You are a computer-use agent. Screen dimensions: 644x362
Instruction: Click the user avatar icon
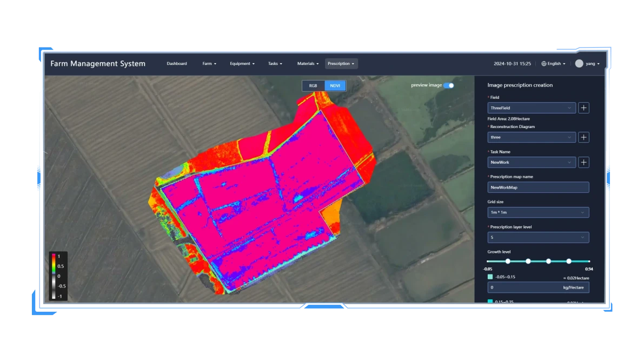[x=579, y=64]
